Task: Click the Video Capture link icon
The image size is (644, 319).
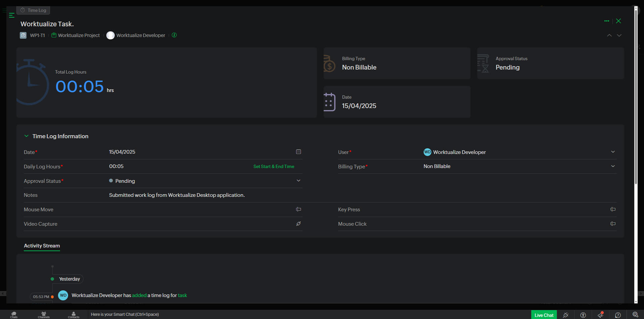Action: pyautogui.click(x=298, y=224)
